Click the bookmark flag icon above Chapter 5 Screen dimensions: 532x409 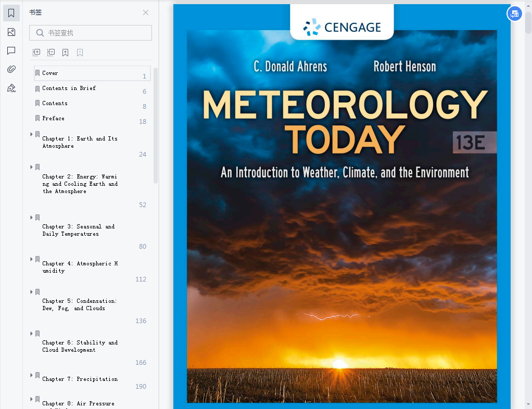37,292
